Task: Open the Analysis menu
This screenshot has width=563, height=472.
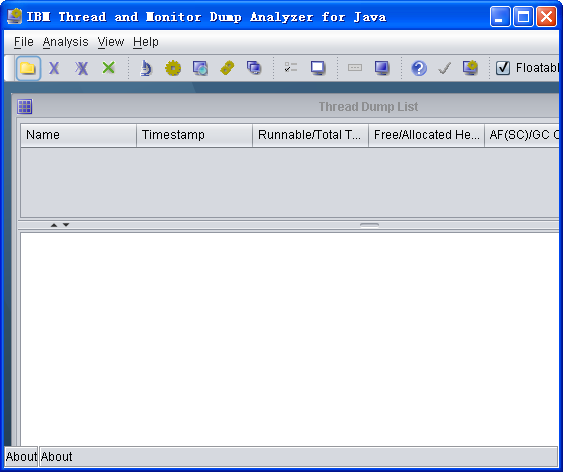Action: (x=65, y=42)
